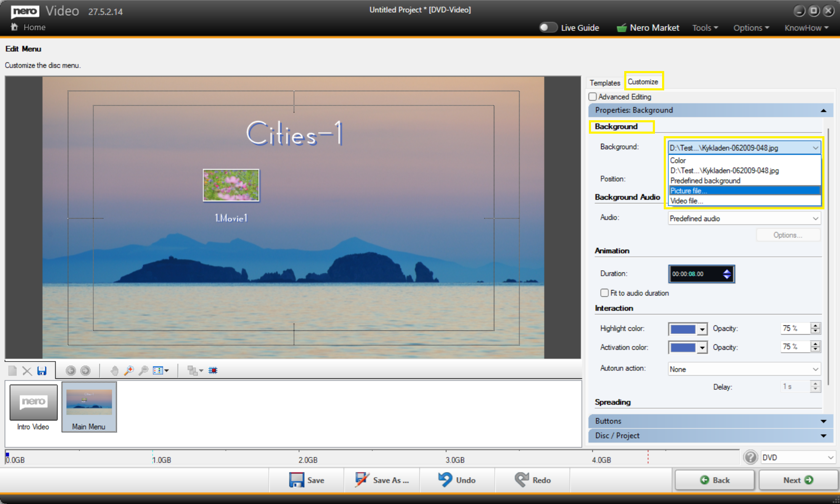Image resolution: width=840 pixels, height=504 pixels.
Task: Switch to the Templates tab
Action: (x=604, y=83)
